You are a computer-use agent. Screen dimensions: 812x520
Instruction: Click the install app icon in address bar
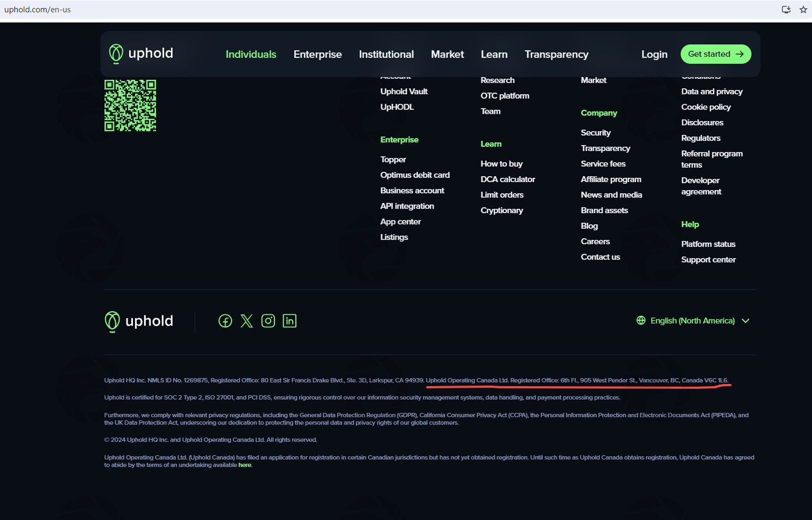(786, 10)
